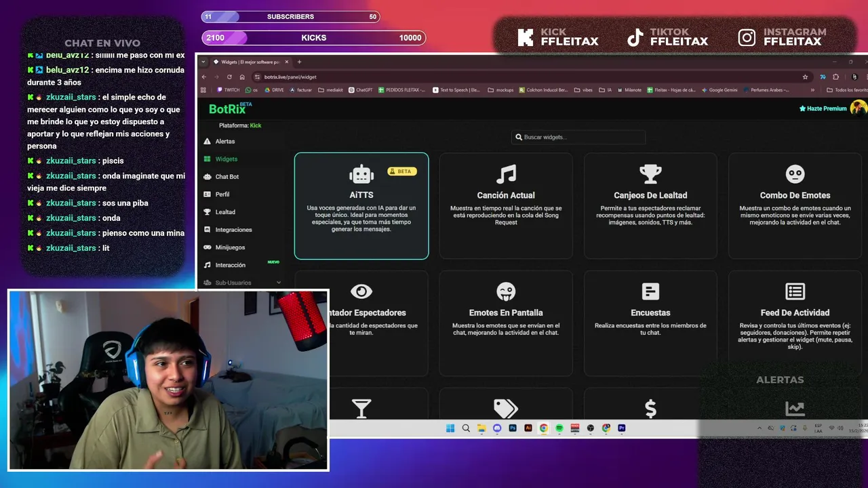
Task: Bookmark this page with the star icon
Action: (805, 77)
